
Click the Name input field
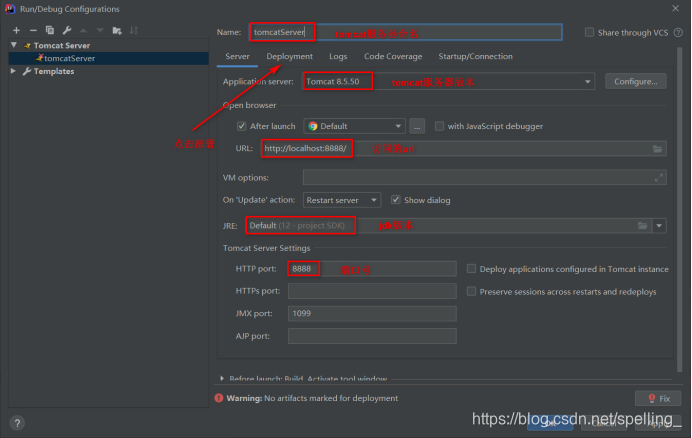click(406, 32)
